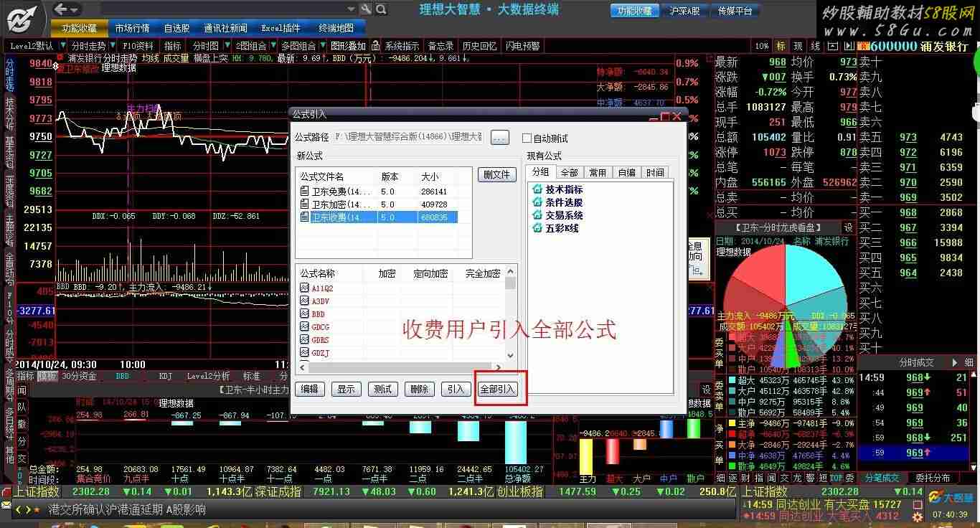Select the GDZJ formula icon

(x=304, y=353)
